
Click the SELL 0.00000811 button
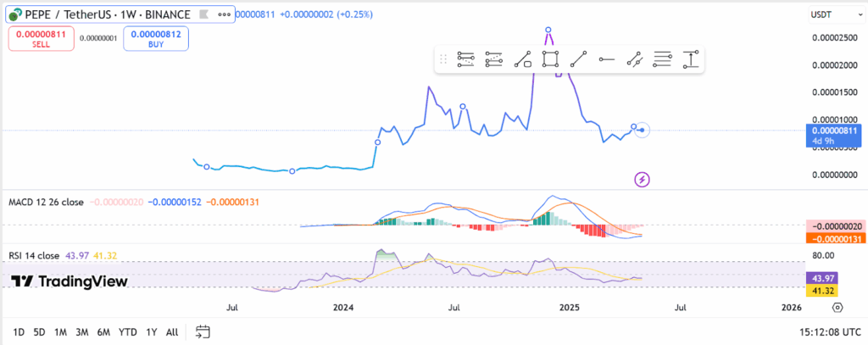[x=41, y=39]
